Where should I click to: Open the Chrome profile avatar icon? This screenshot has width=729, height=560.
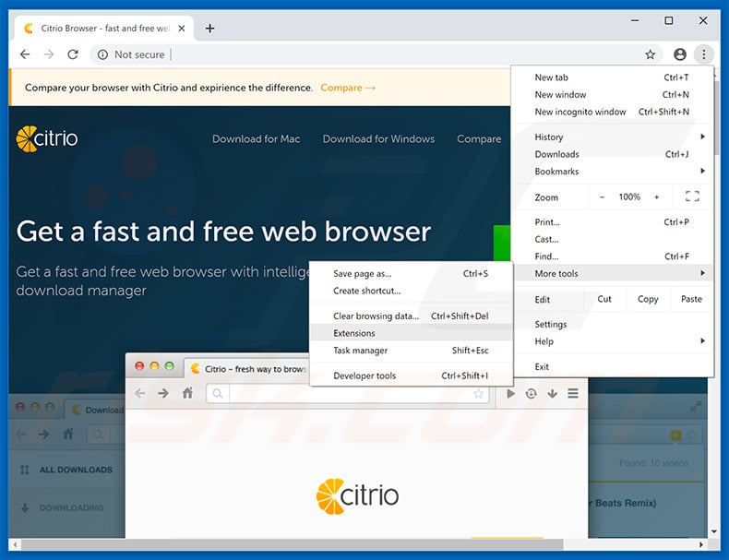coord(680,54)
